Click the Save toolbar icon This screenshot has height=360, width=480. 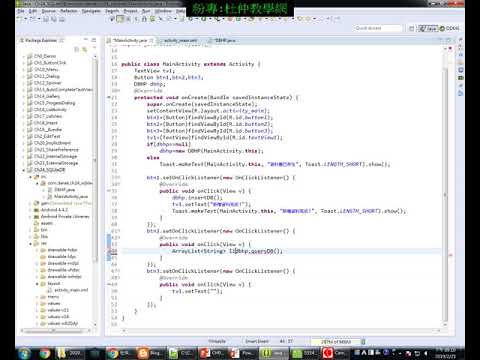(46, 19)
